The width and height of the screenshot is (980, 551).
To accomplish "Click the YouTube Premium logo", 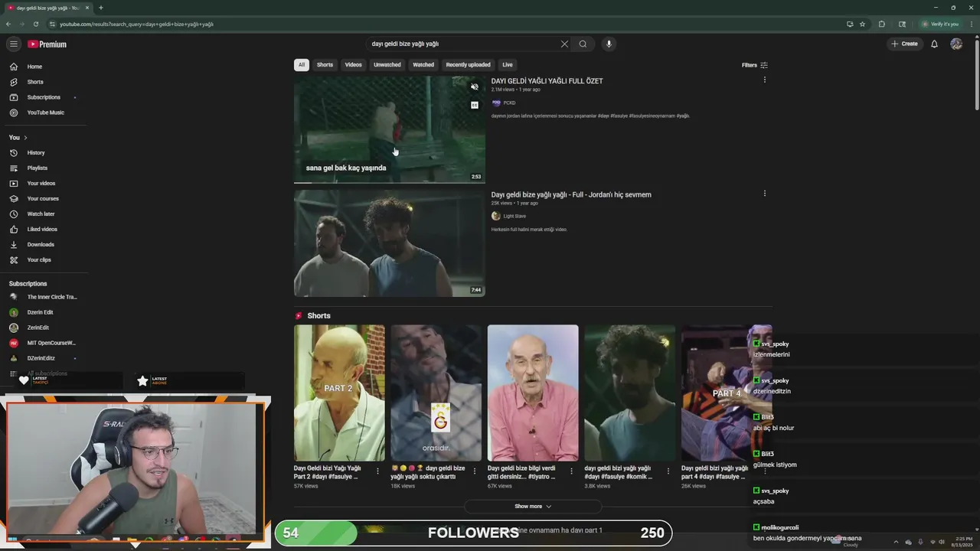I will pyautogui.click(x=47, y=44).
